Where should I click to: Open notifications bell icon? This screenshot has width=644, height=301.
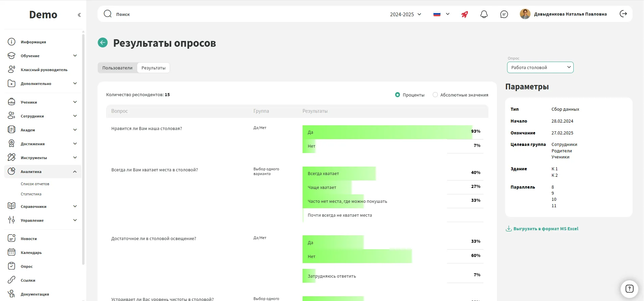[x=484, y=14]
